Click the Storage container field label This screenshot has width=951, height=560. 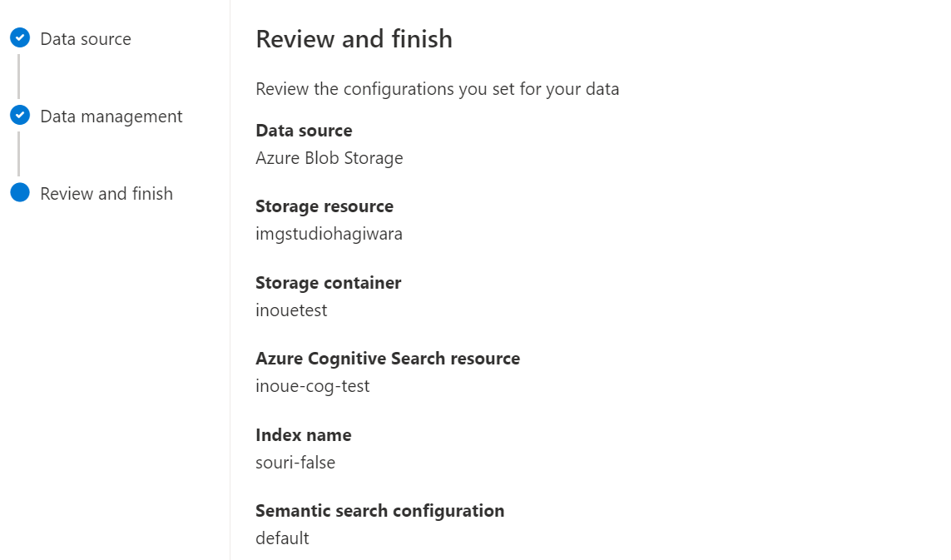click(328, 283)
